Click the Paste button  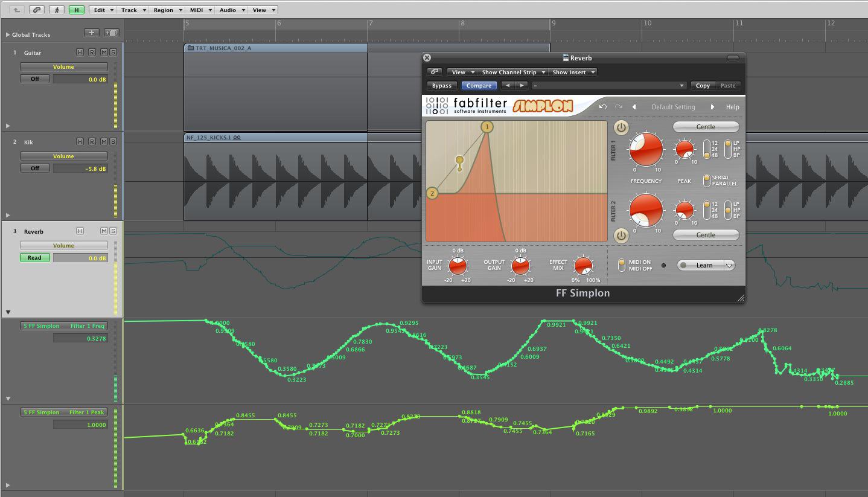tap(728, 86)
